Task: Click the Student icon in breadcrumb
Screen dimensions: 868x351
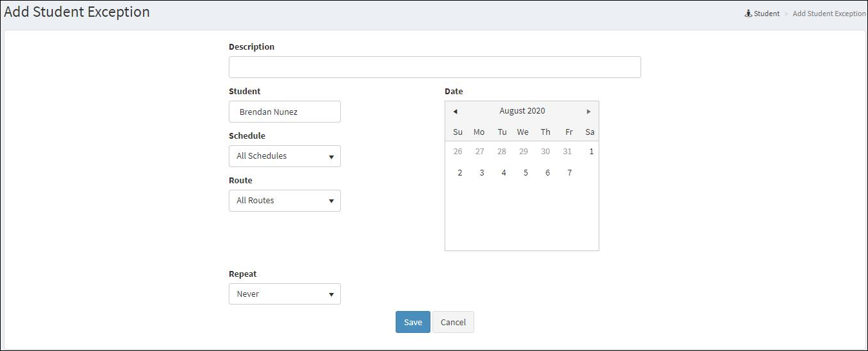Action: click(748, 13)
